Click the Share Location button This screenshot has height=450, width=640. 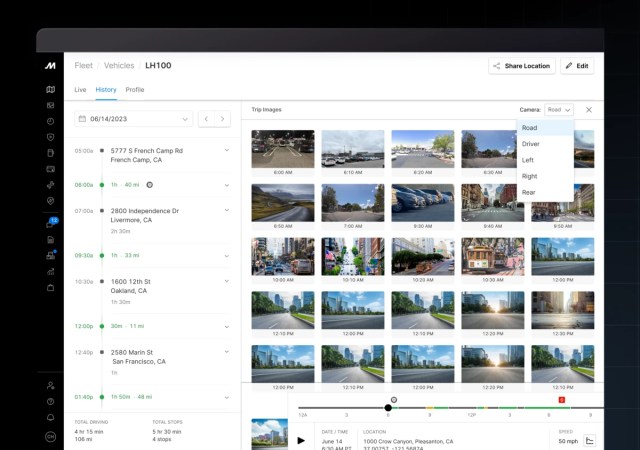522,66
